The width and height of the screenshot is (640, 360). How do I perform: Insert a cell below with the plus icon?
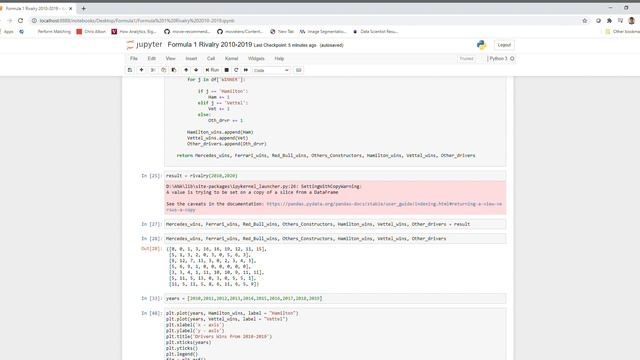pos(142,70)
